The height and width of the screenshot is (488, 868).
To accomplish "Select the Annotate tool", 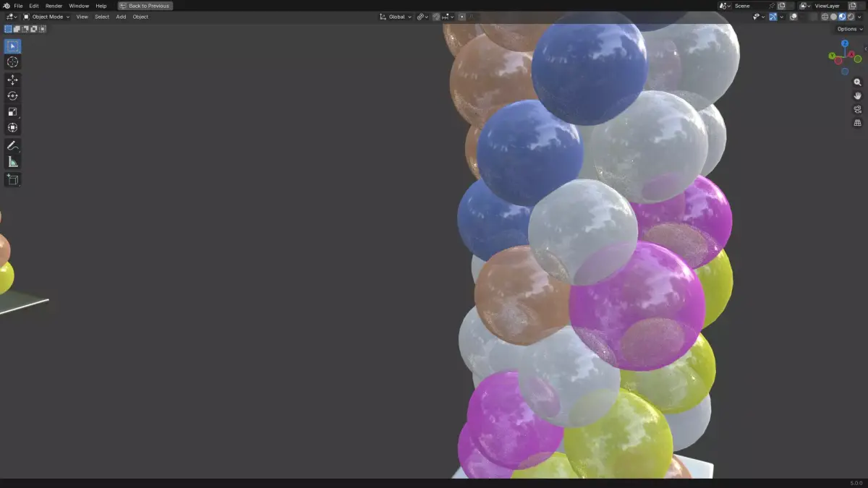I will pyautogui.click(x=12, y=145).
